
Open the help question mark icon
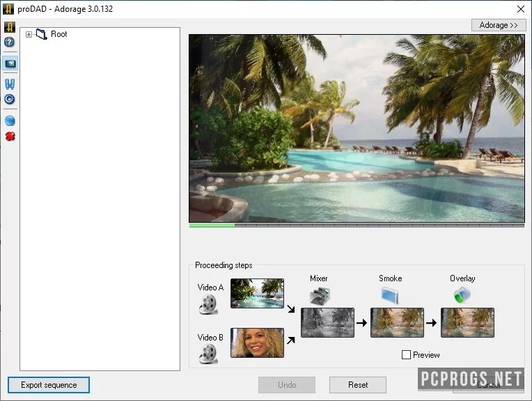click(x=10, y=42)
